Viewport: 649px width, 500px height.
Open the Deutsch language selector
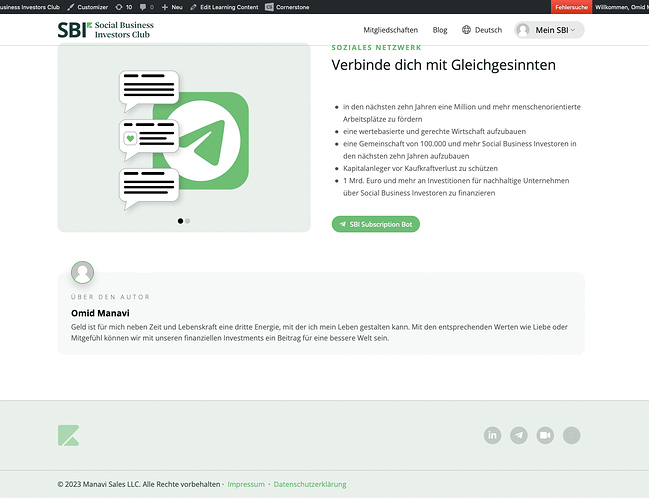(482, 30)
